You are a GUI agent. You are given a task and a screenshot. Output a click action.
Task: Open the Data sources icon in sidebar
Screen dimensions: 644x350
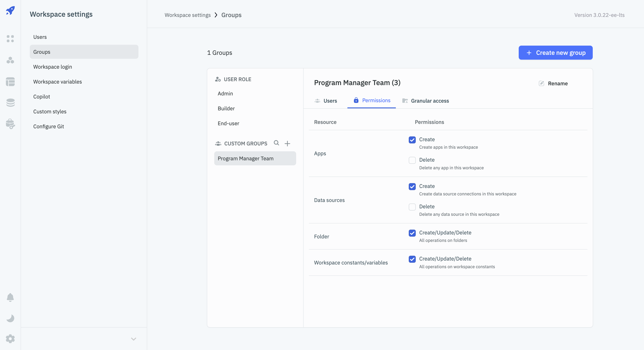10,103
